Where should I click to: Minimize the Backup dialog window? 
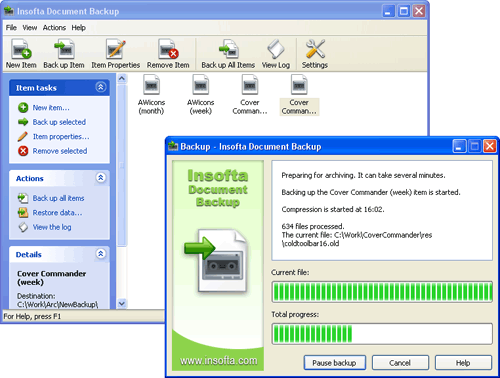459,146
